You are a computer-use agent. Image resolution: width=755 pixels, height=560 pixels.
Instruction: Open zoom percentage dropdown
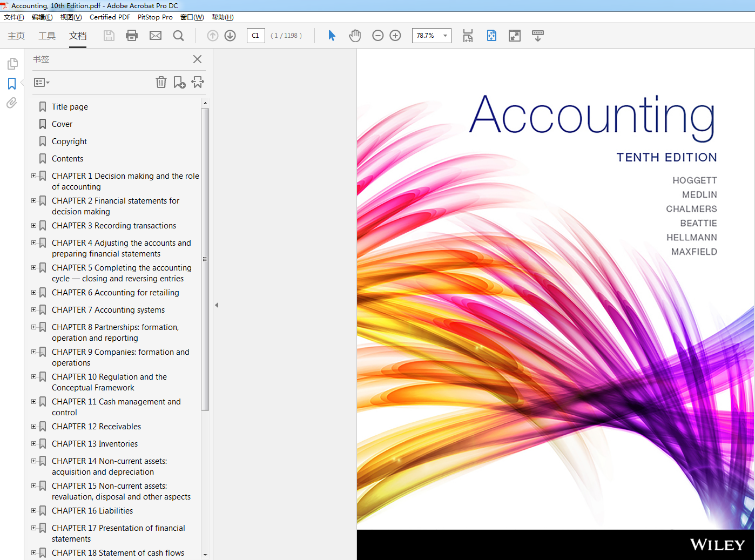(x=446, y=36)
